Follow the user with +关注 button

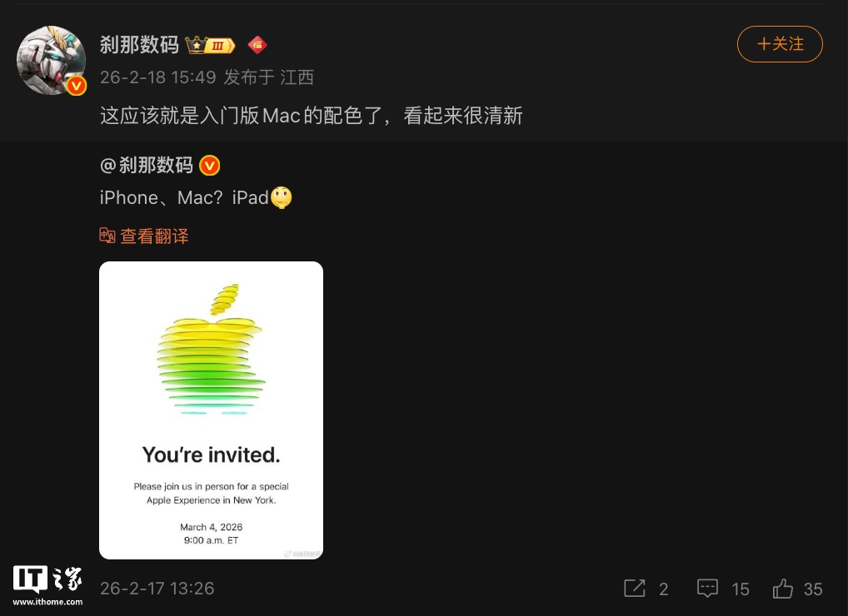(780, 44)
